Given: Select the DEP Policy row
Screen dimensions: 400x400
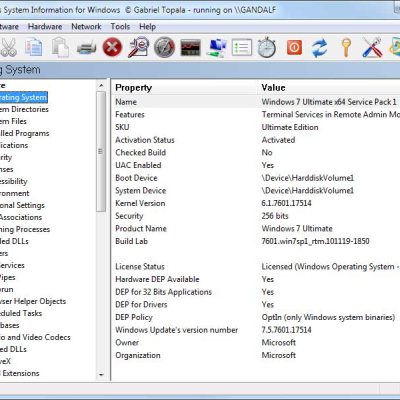Looking at the screenshot, I should (256, 317).
